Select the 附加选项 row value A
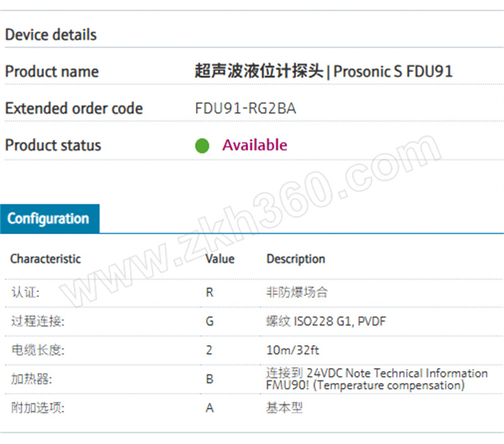The height and width of the screenshot is (444, 504). pyautogui.click(x=210, y=408)
